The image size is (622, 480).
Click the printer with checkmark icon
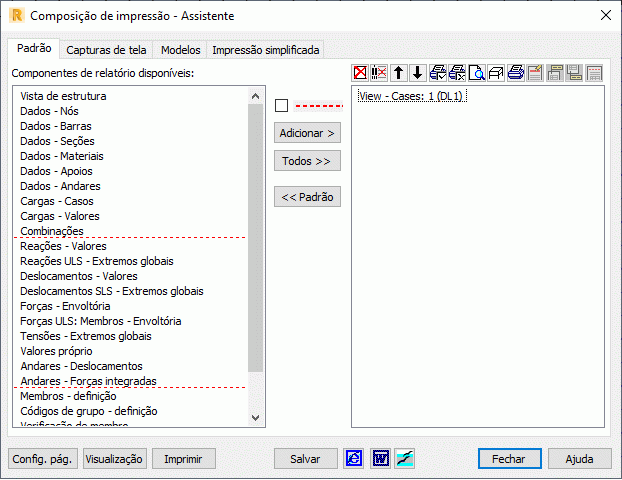(x=438, y=73)
